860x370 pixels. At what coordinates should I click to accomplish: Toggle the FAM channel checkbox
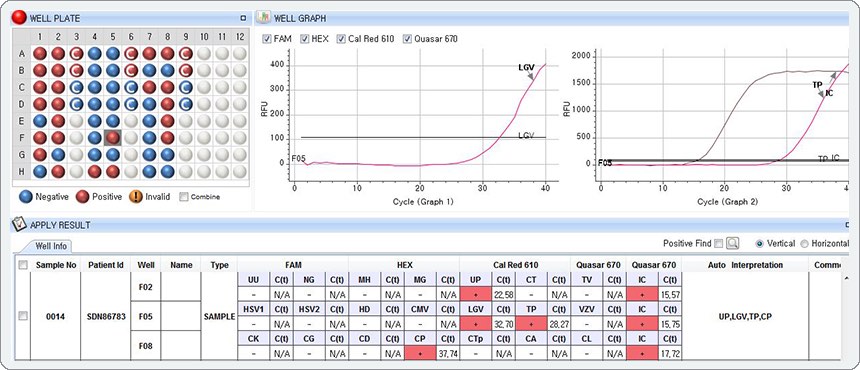[267, 39]
